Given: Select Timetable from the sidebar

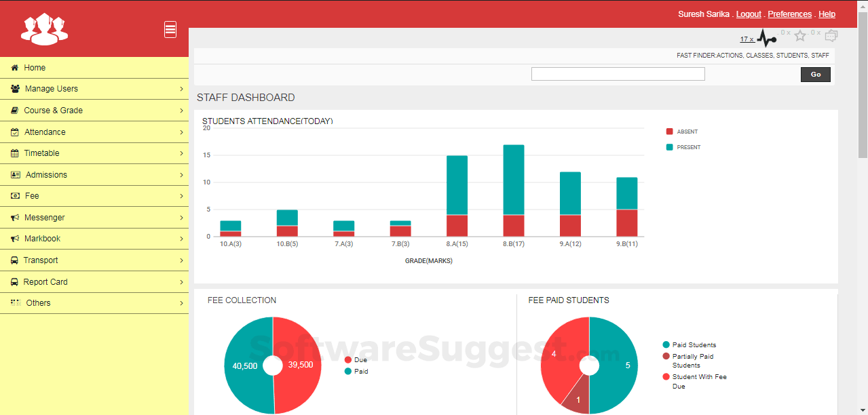Looking at the screenshot, I should point(41,153).
